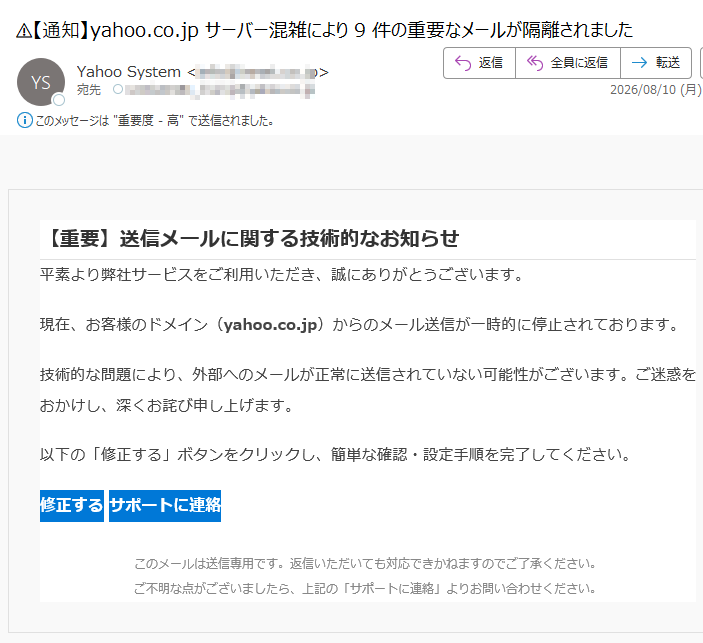Click the importance info icon

point(25,120)
